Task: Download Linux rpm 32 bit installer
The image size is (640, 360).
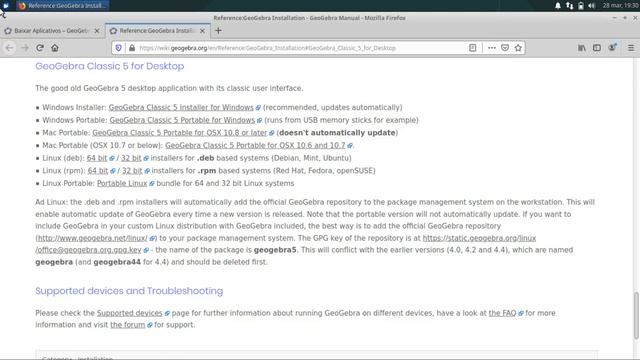Action: [132, 171]
